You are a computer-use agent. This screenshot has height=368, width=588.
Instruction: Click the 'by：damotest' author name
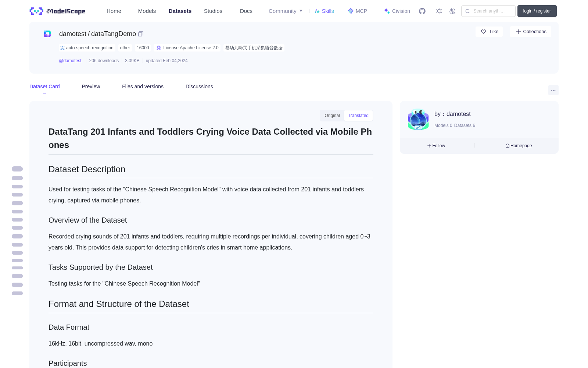452,114
